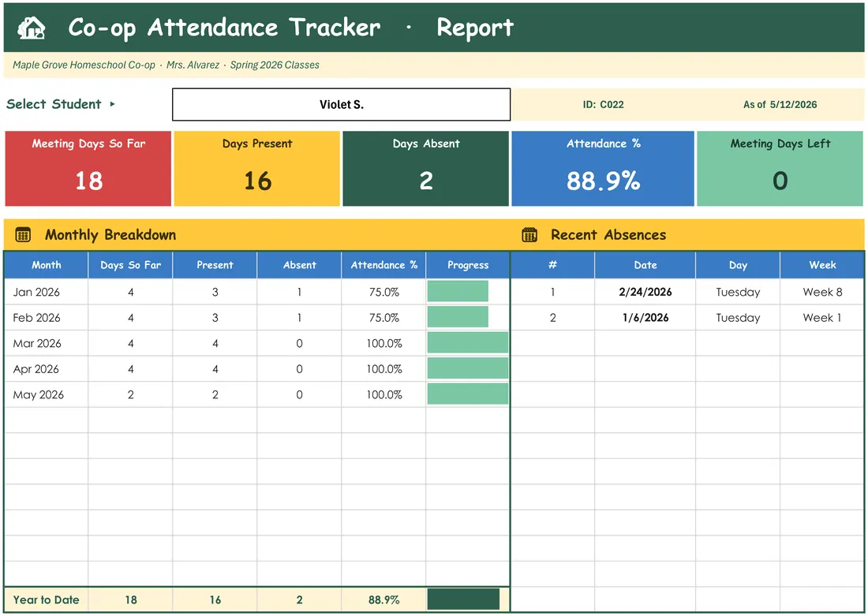
Task: Click the Week 8 cell
Action: [822, 292]
